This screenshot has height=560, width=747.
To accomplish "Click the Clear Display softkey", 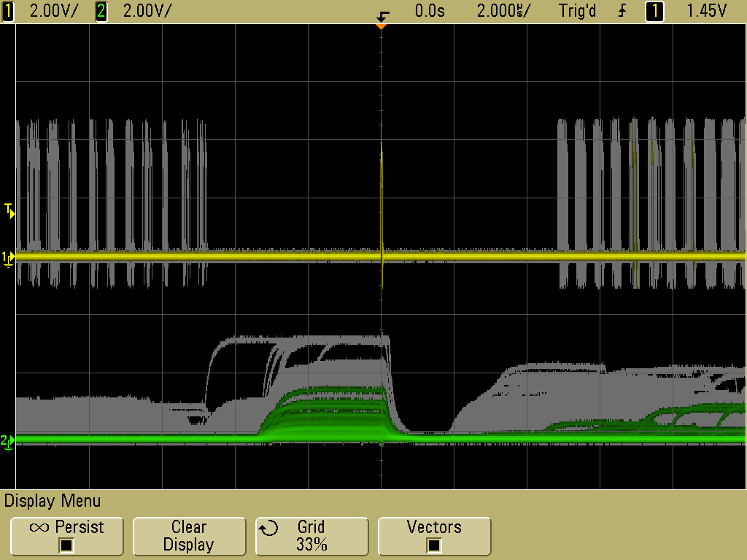I will tap(189, 536).
